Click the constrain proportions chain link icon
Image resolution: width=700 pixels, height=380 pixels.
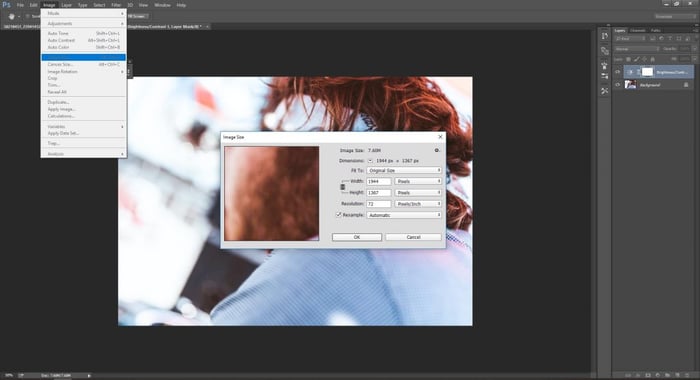tap(343, 187)
